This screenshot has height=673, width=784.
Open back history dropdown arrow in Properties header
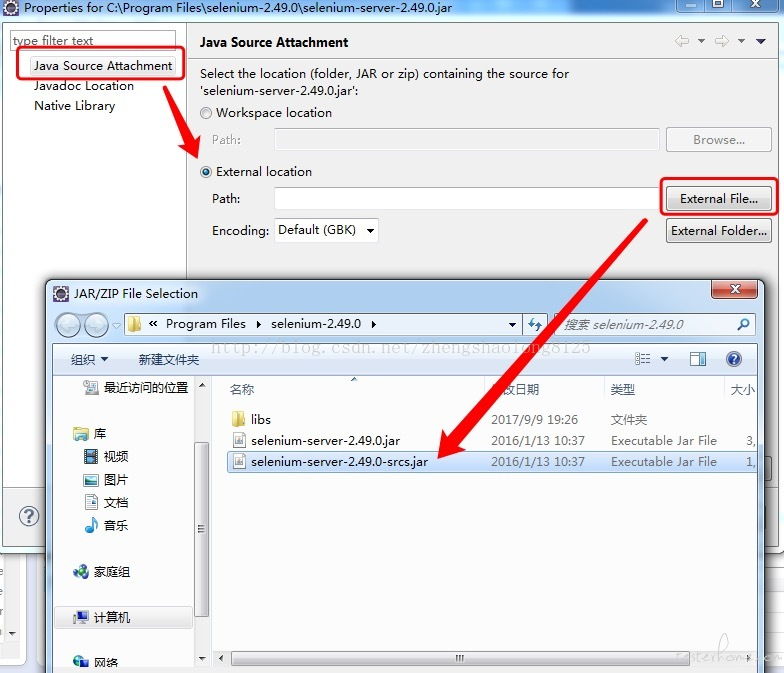click(702, 41)
